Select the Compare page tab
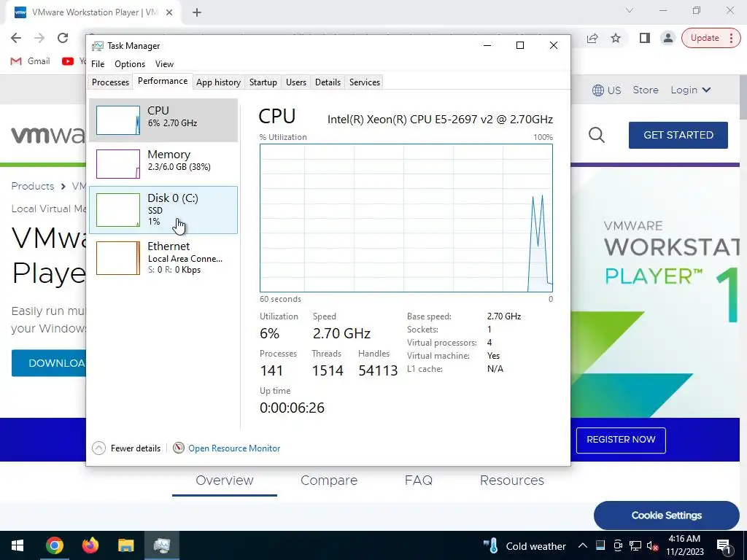 coord(329,480)
